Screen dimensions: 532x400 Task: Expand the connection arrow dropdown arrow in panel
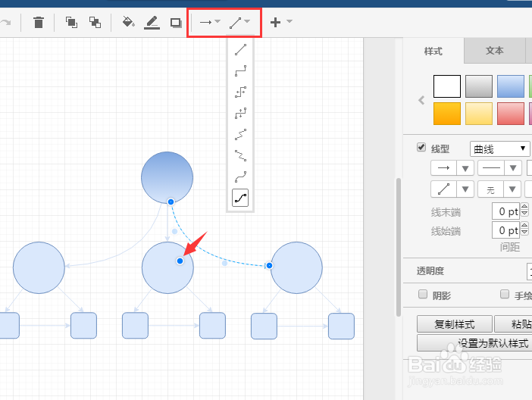point(465,168)
